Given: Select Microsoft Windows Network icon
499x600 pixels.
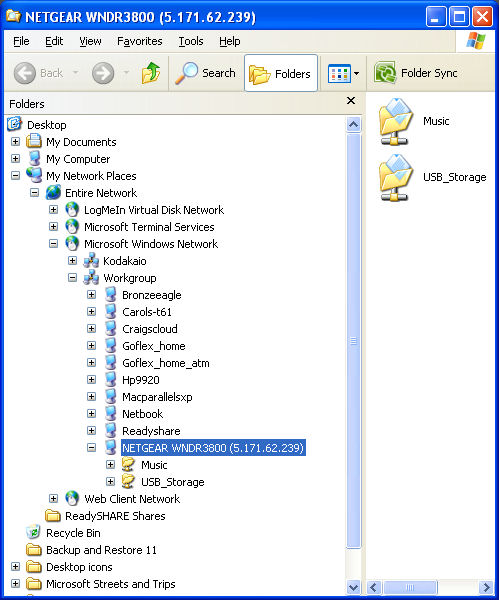Looking at the screenshot, I should click(x=72, y=243).
